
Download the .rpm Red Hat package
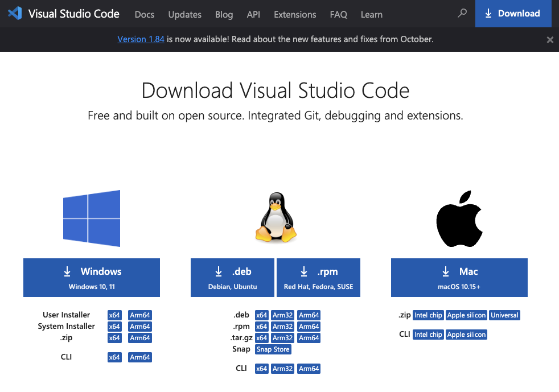[318, 278]
